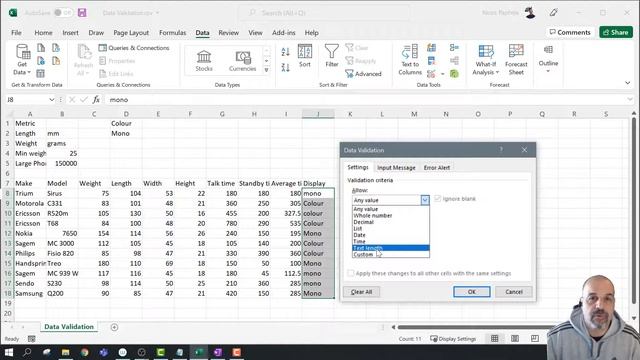This screenshot has height=360, width=640.
Task: Switch to Page Break Preview view
Action: pyautogui.click(x=535, y=338)
